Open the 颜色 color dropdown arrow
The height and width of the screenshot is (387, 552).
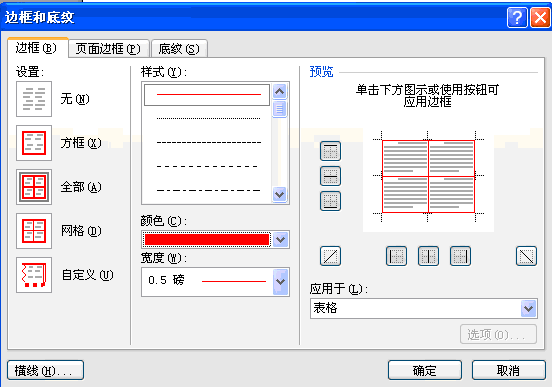click(x=281, y=240)
